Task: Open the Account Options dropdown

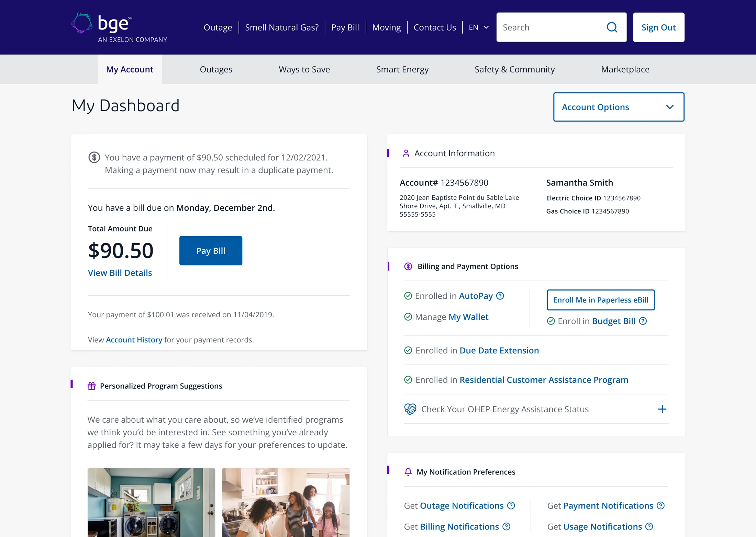Action: (x=619, y=107)
